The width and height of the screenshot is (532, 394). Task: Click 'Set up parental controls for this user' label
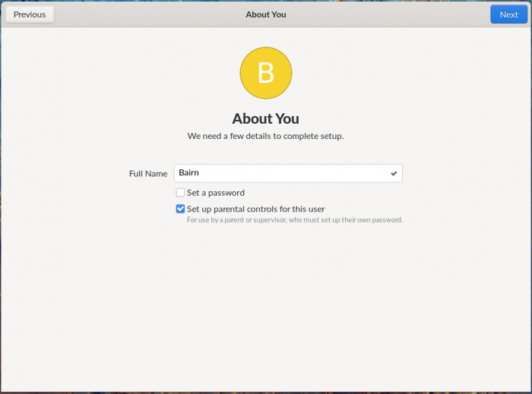pyautogui.click(x=256, y=209)
